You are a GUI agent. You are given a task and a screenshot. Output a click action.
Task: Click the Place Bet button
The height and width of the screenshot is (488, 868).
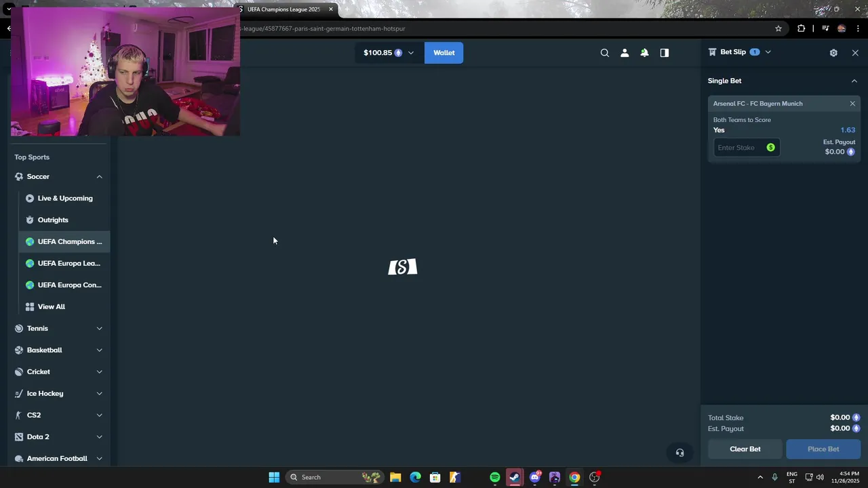tap(823, 449)
